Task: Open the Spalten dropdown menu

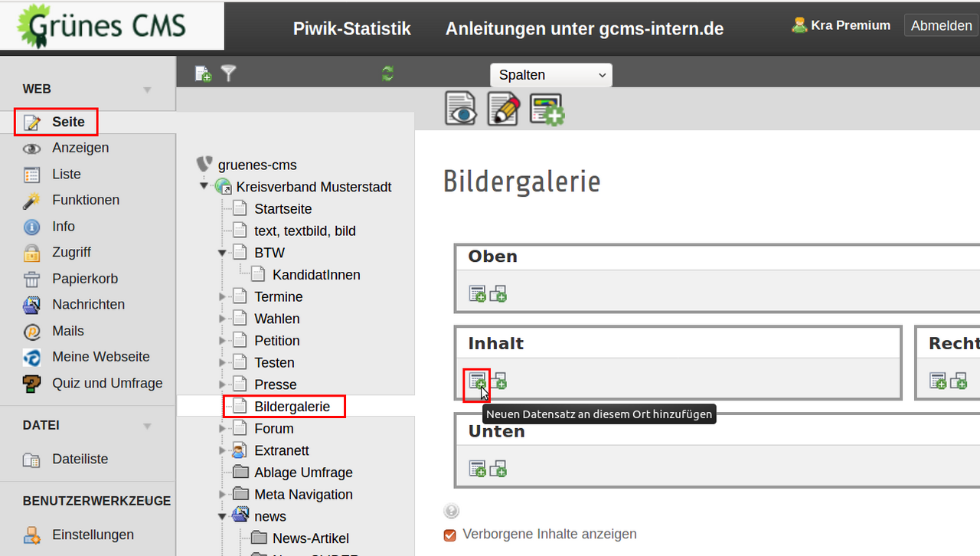Action: pyautogui.click(x=550, y=75)
